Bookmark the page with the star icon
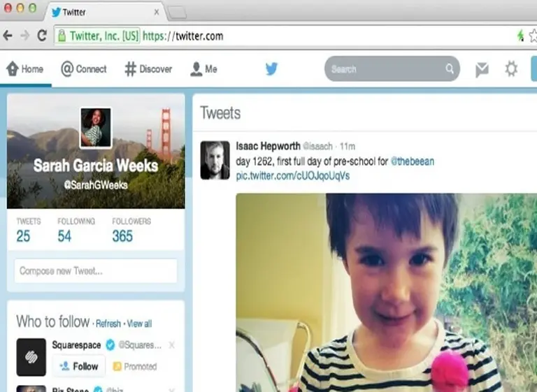The width and height of the screenshot is (537, 392). click(x=533, y=36)
